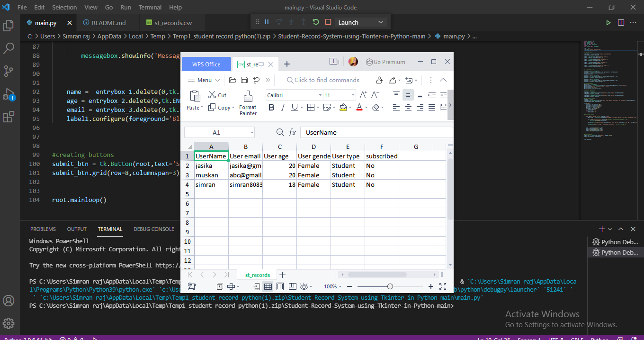Click the share icon in WPS toolbar

392,80
